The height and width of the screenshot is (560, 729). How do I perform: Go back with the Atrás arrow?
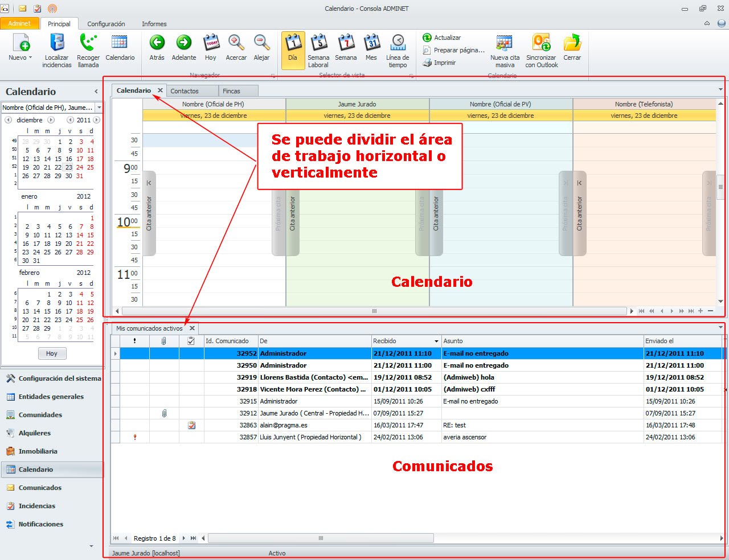click(x=157, y=44)
